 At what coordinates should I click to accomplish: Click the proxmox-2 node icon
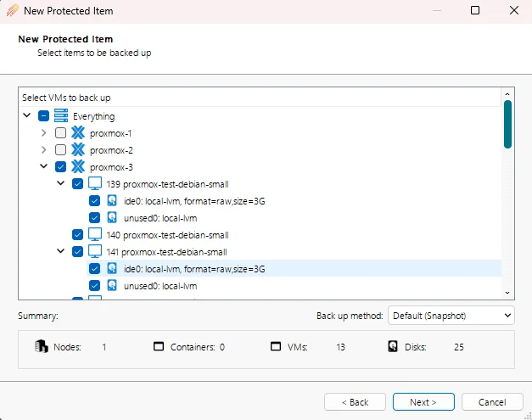tap(78, 149)
